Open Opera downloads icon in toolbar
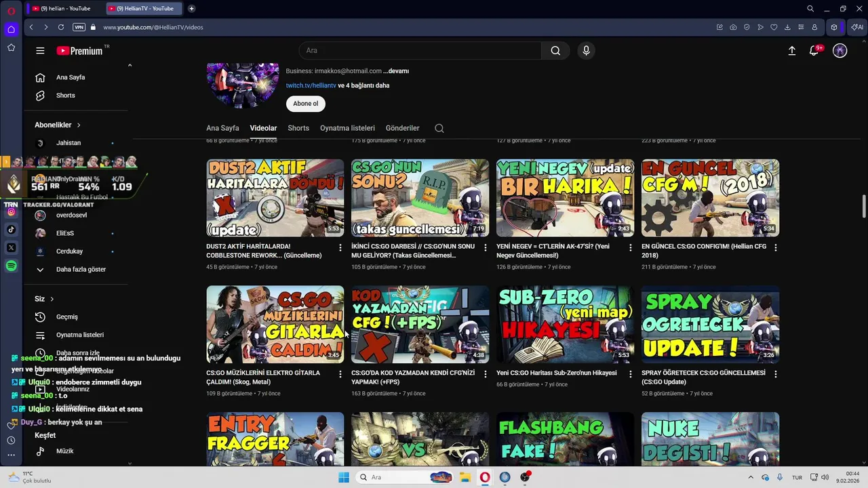The width and height of the screenshot is (868, 488). tap(787, 27)
